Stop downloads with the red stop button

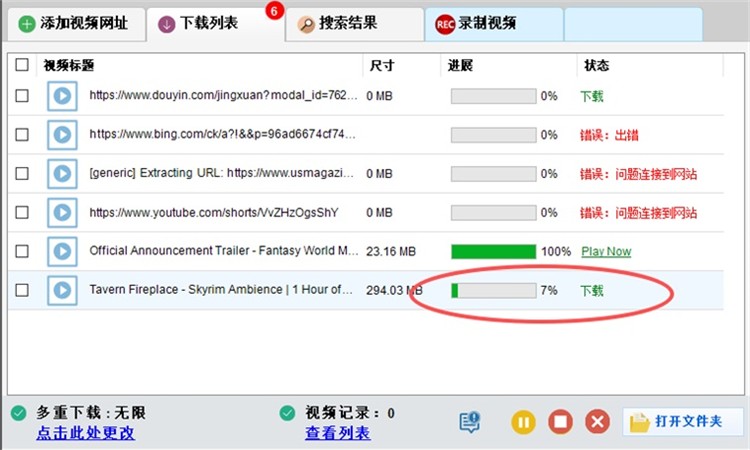[561, 422]
